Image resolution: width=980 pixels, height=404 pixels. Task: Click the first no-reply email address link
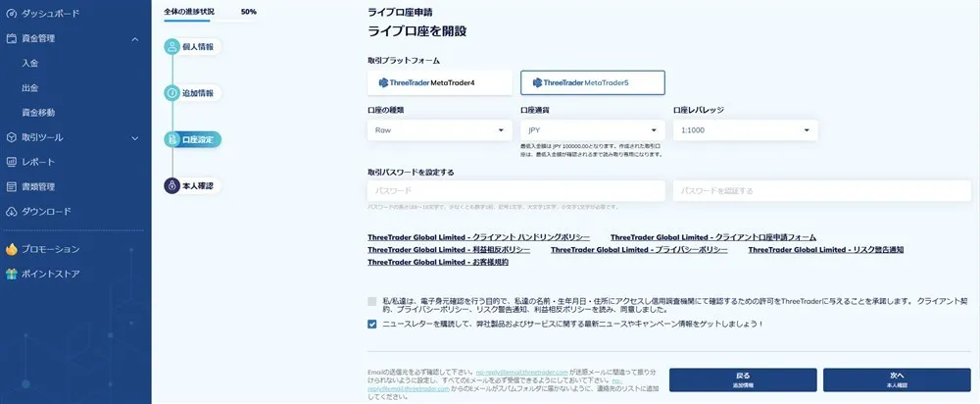point(522,372)
